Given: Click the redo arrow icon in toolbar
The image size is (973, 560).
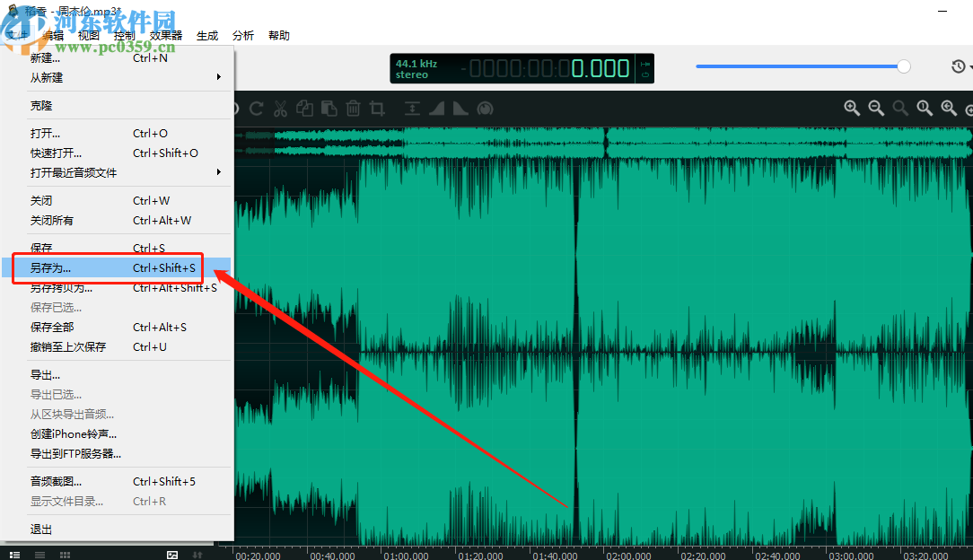Looking at the screenshot, I should (x=257, y=109).
